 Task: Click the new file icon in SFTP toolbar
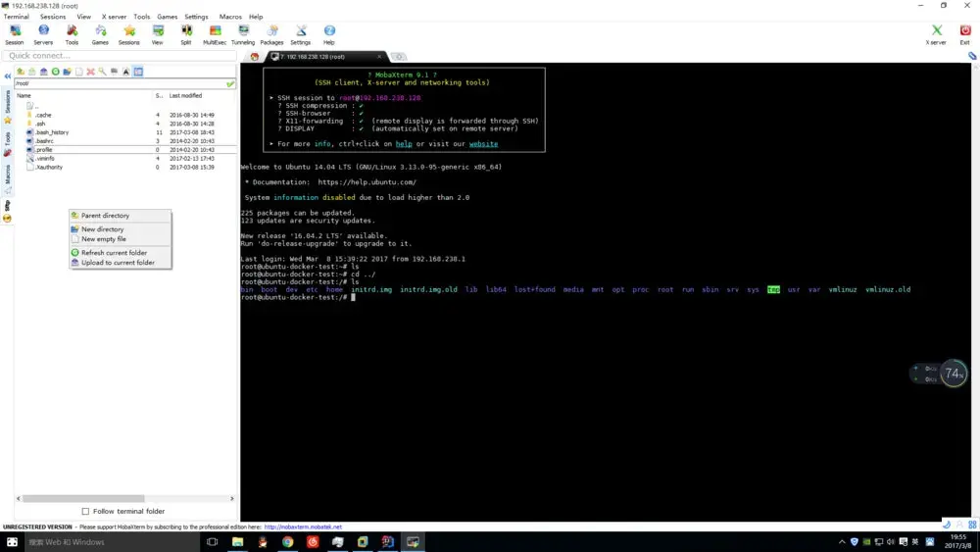pos(78,72)
